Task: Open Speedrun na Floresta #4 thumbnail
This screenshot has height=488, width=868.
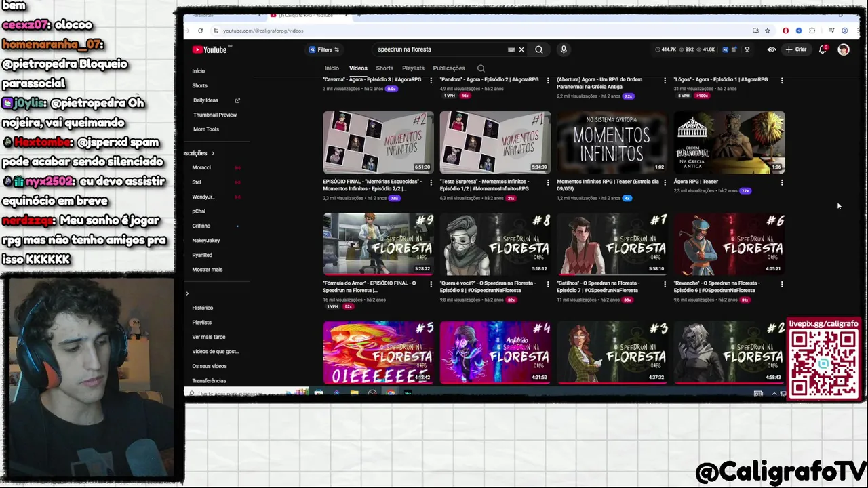Action: pos(495,352)
